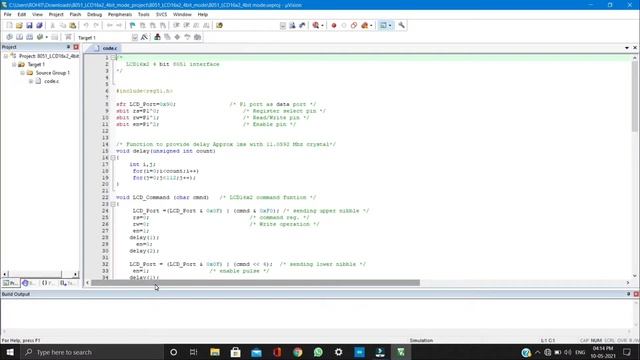The width and height of the screenshot is (640, 360).
Task: Open the kill breakpoints arrow dropdown
Action: pos(371,25)
